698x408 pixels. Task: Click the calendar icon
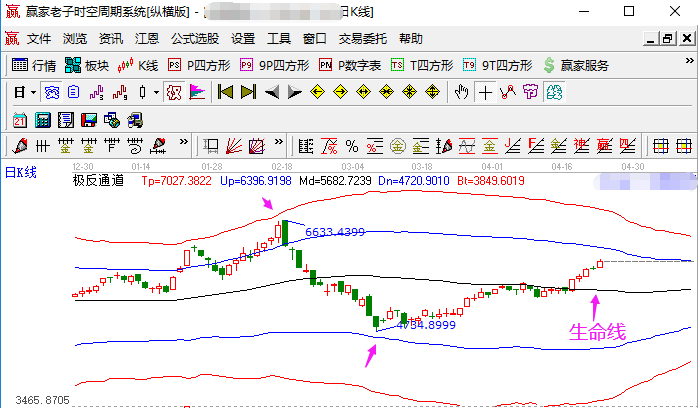(19, 119)
